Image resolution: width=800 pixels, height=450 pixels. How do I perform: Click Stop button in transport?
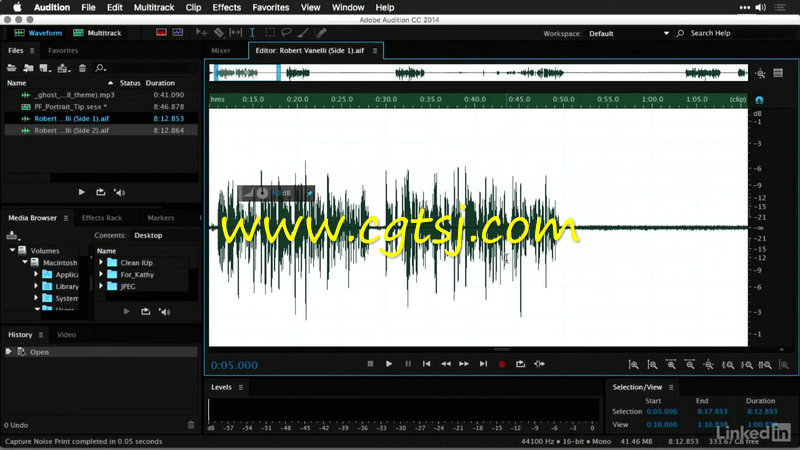(370, 364)
